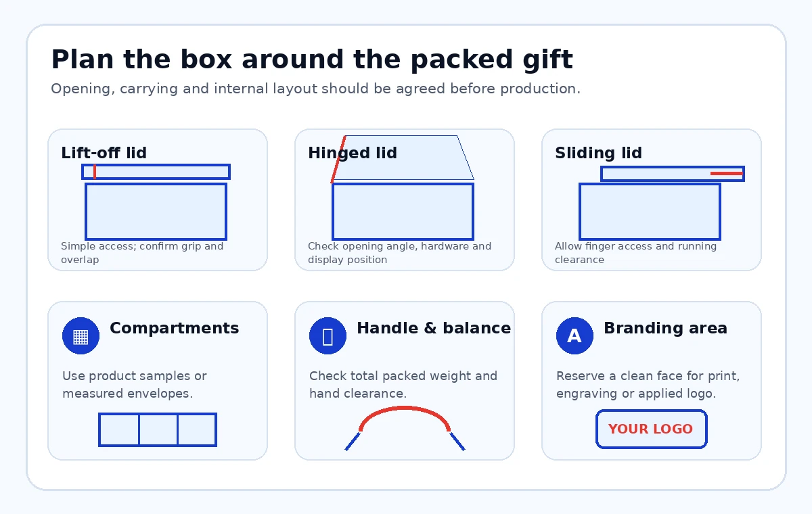The image size is (812, 514).
Task: Select the 'Handle & balance' heading
Action: coord(434,328)
